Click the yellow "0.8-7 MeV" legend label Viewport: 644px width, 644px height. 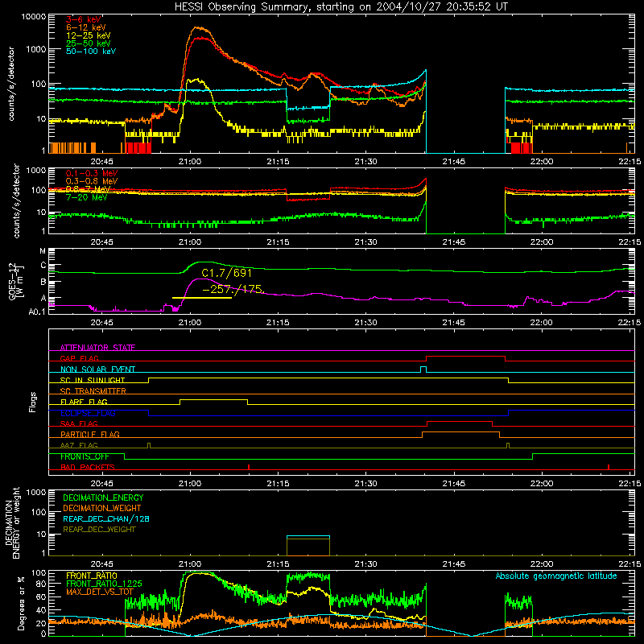[x=89, y=189]
